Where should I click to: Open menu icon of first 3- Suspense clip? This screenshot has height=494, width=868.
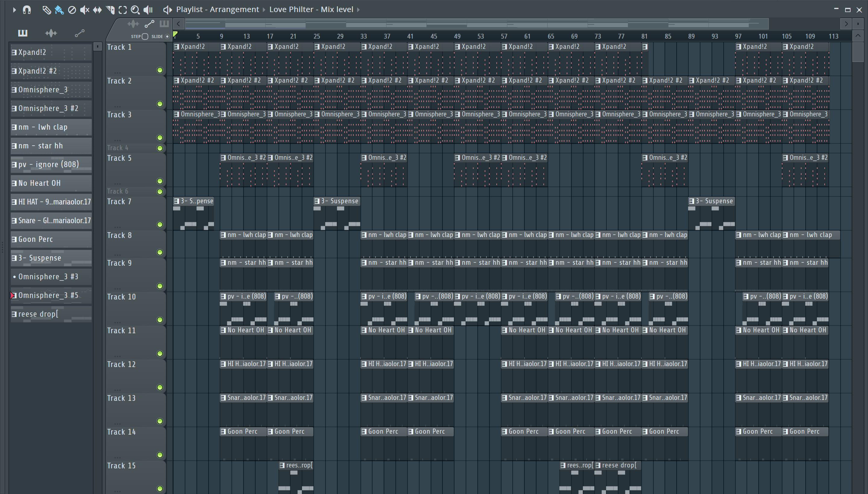pos(176,201)
